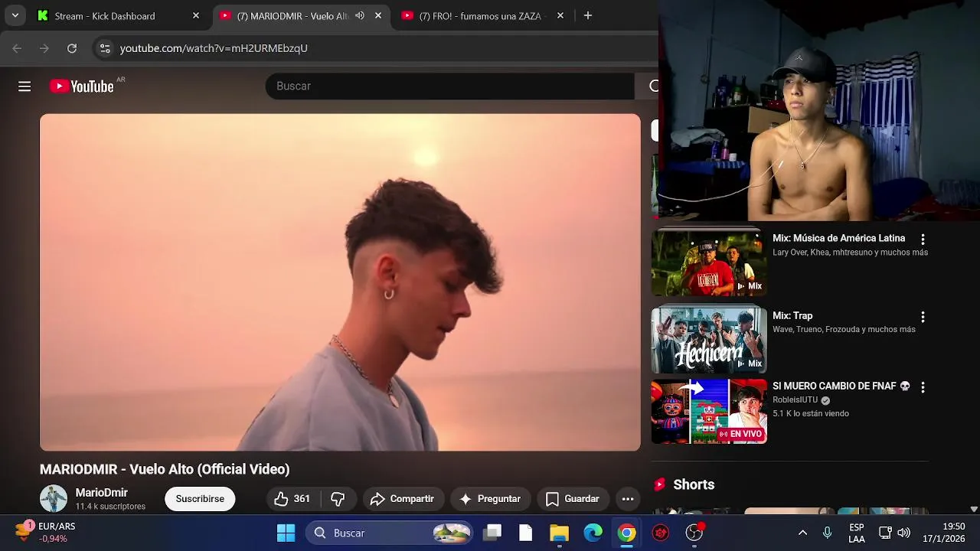The image size is (980, 551).
Task: Open a new browser tab with plus button
Action: (x=588, y=15)
